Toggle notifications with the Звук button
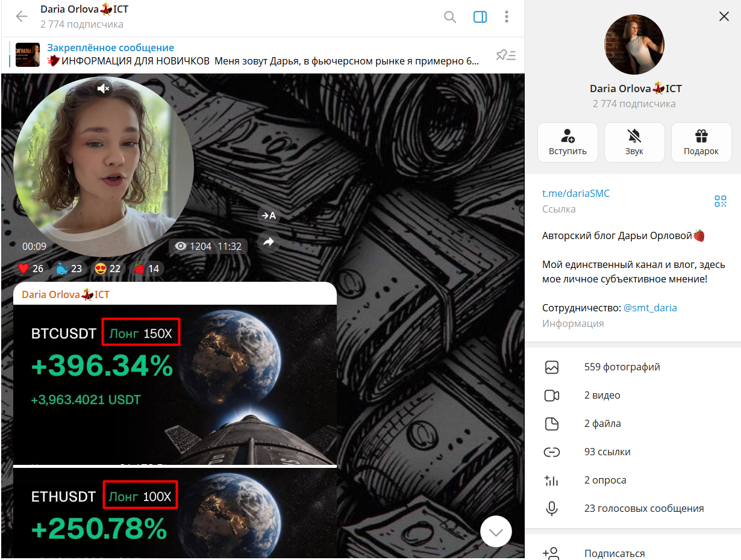 click(634, 143)
